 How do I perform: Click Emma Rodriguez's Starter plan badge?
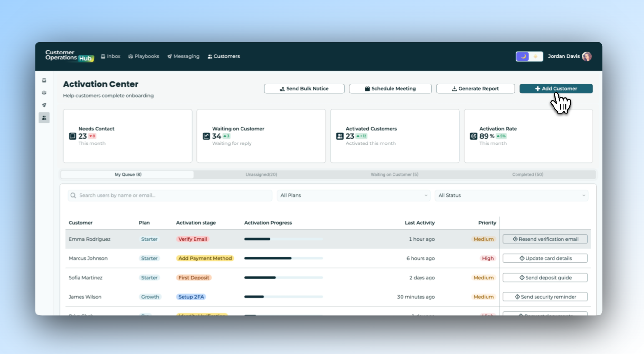[149, 239]
